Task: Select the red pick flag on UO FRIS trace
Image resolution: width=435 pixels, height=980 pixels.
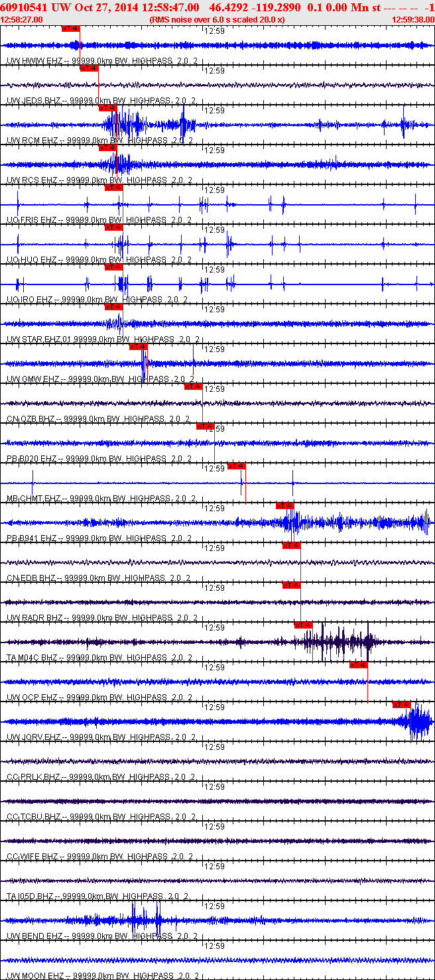Action: tap(114, 188)
